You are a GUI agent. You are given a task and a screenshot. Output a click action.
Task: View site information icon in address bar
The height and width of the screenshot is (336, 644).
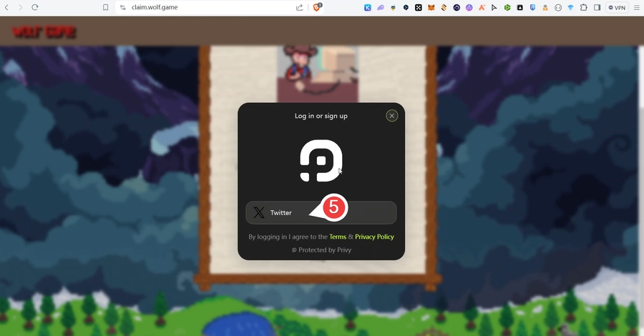[122, 7]
